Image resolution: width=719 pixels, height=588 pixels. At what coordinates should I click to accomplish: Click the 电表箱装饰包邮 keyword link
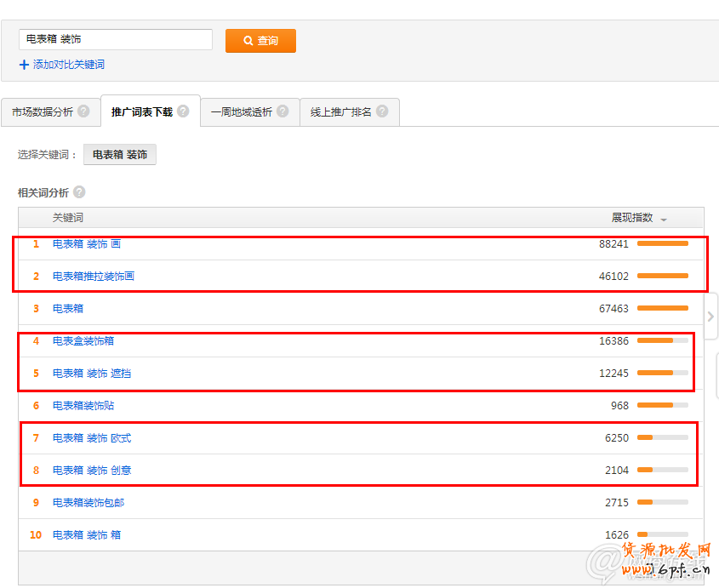pos(88,503)
